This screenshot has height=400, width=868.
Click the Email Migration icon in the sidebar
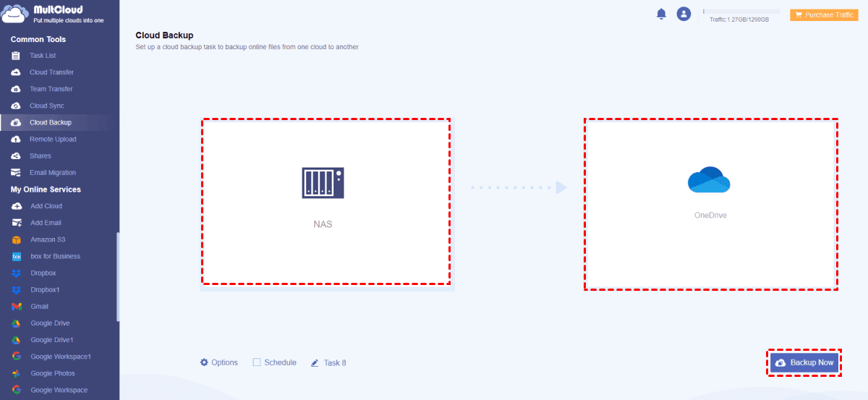pos(16,172)
